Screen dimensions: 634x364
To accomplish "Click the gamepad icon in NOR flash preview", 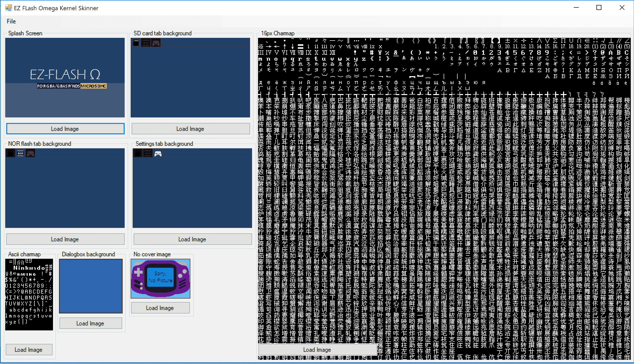I will [x=31, y=153].
